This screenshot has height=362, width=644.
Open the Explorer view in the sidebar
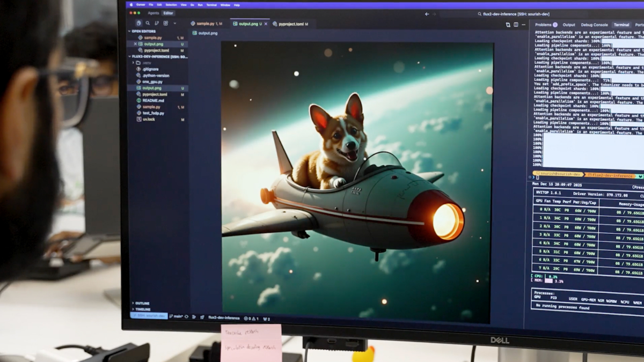[x=139, y=24]
